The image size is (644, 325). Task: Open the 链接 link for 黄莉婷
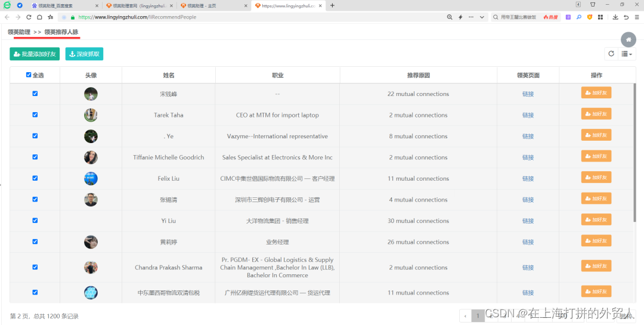[x=528, y=242]
